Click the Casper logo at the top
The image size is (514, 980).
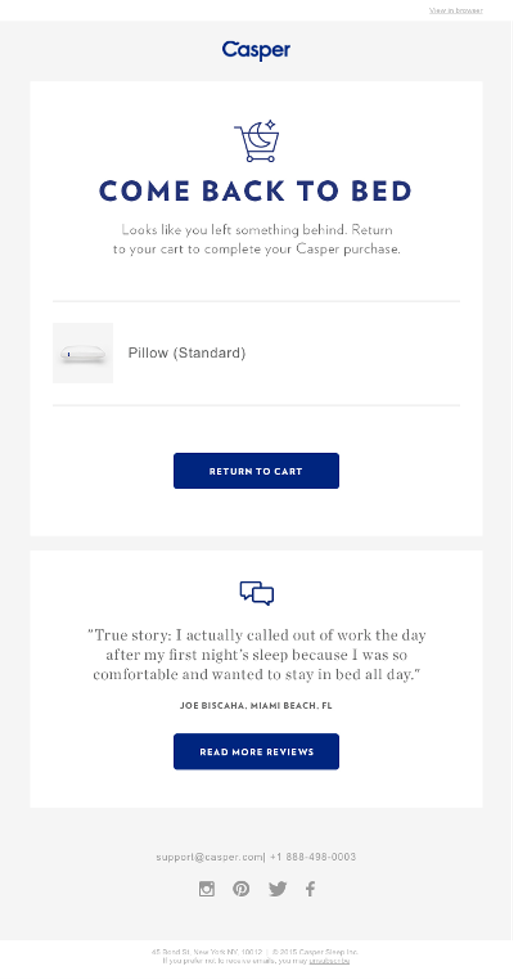click(257, 49)
